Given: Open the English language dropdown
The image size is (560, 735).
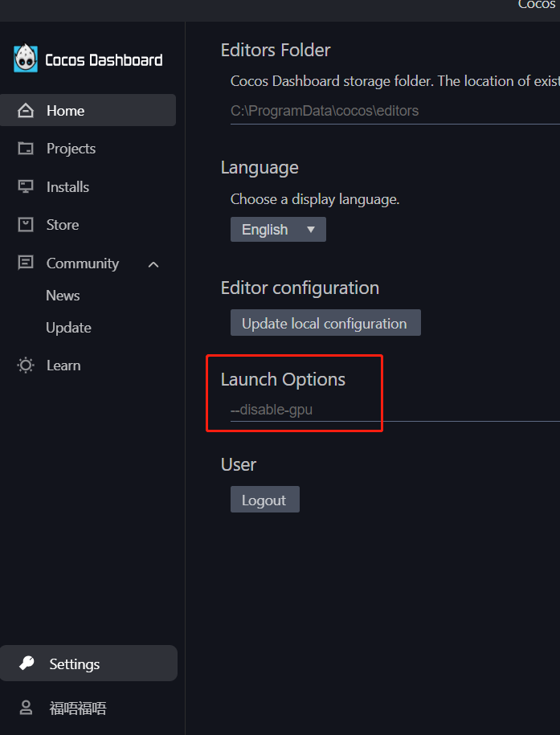Looking at the screenshot, I should tap(277, 229).
